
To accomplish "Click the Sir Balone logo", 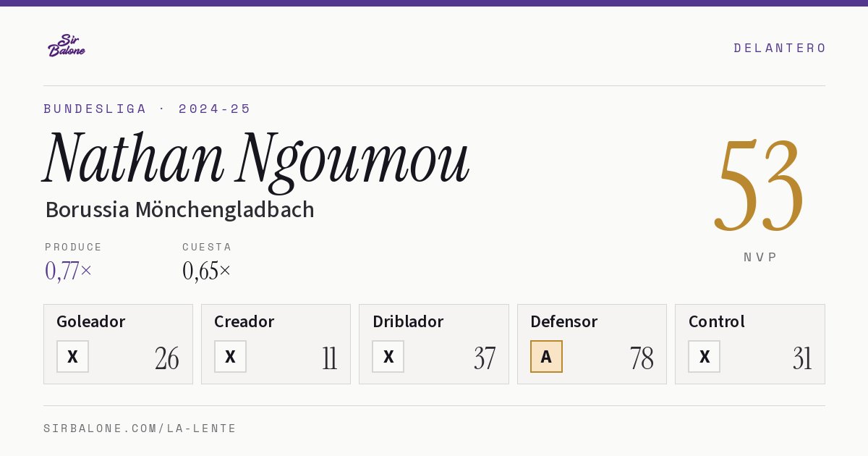I will (67, 46).
